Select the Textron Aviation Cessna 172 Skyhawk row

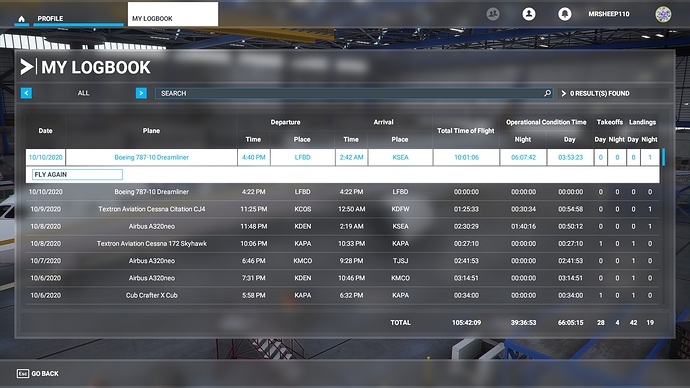click(342, 243)
